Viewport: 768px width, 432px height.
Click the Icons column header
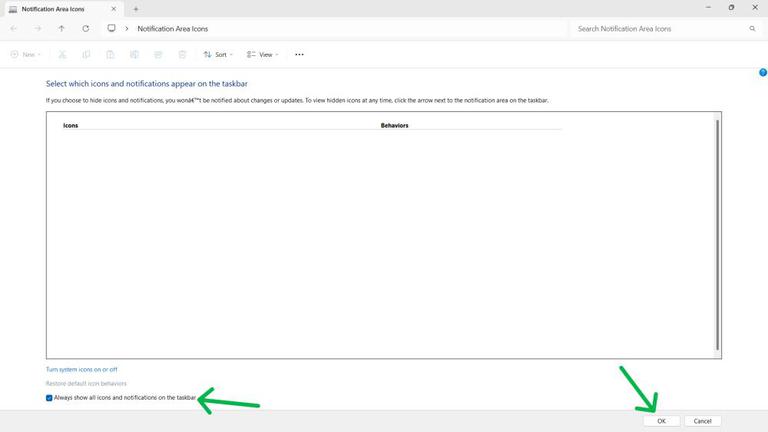tap(71, 125)
